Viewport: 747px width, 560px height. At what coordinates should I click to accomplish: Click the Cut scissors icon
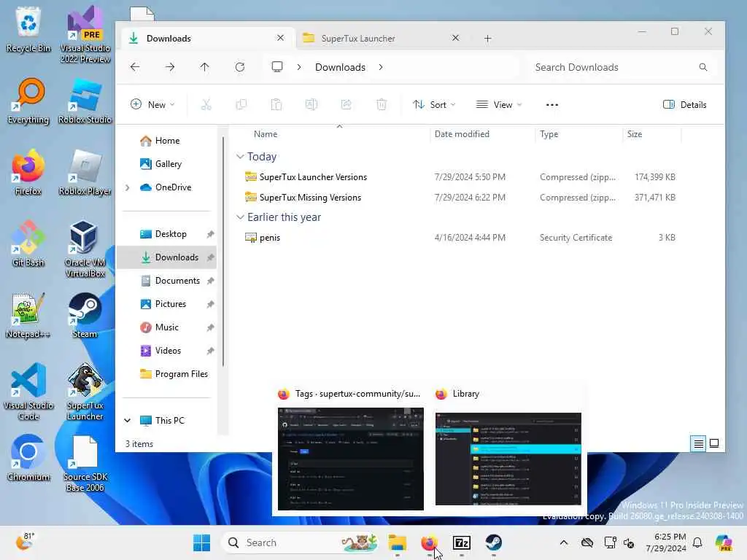pos(206,105)
